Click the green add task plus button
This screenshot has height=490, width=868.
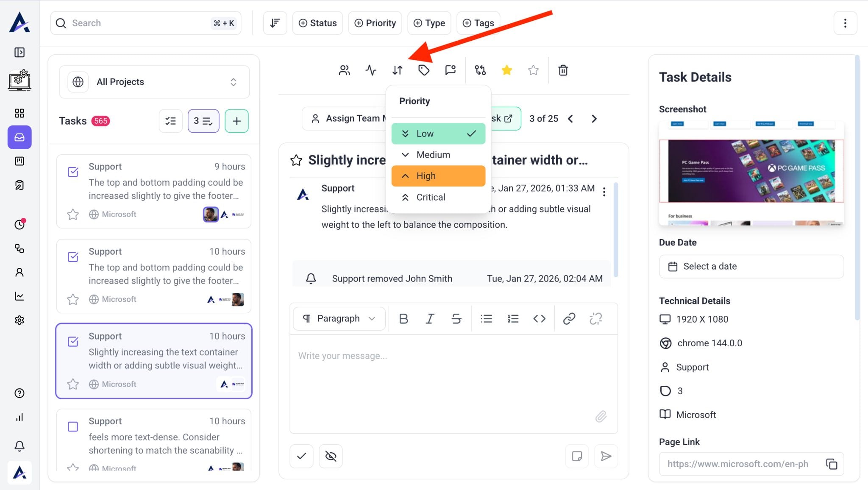coord(236,121)
